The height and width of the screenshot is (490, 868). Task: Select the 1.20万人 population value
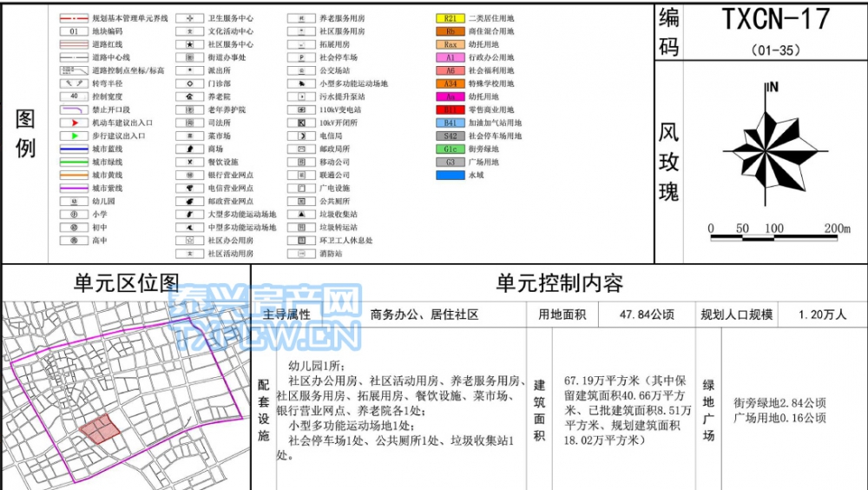click(x=822, y=315)
